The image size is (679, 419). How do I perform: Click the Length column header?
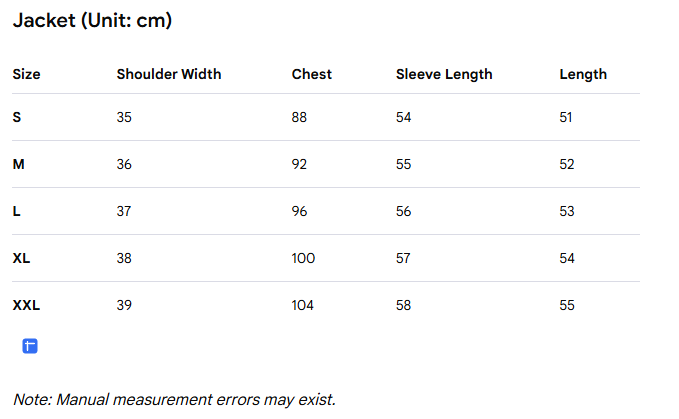583,74
